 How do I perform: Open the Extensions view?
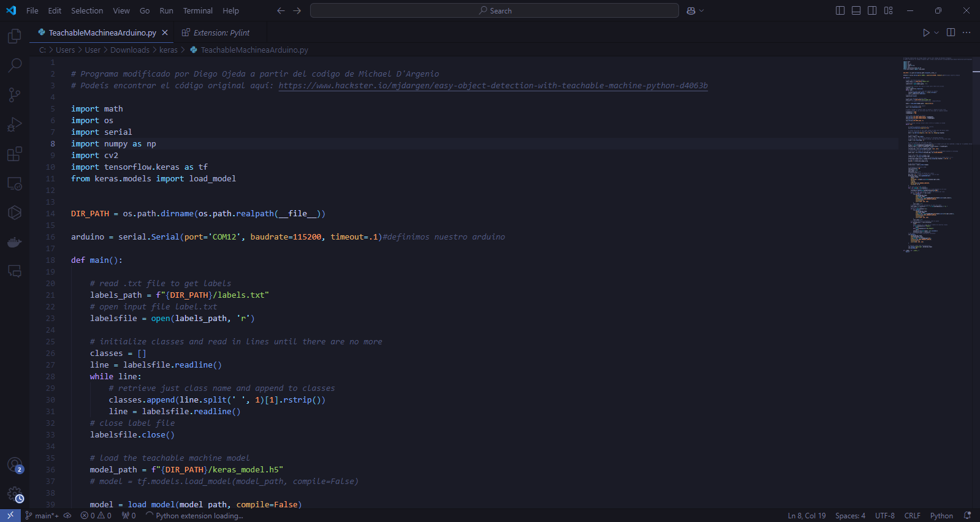click(15, 154)
